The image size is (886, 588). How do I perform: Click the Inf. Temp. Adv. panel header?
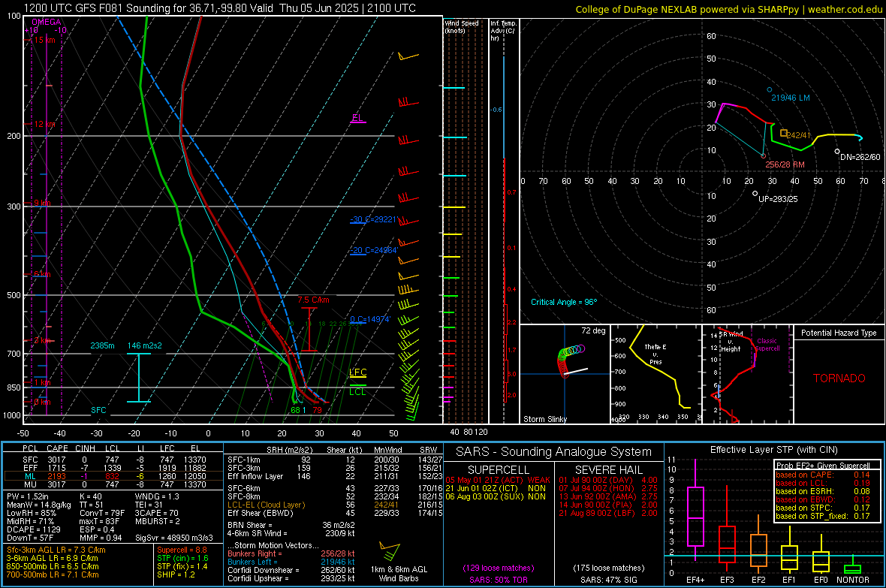click(503, 31)
